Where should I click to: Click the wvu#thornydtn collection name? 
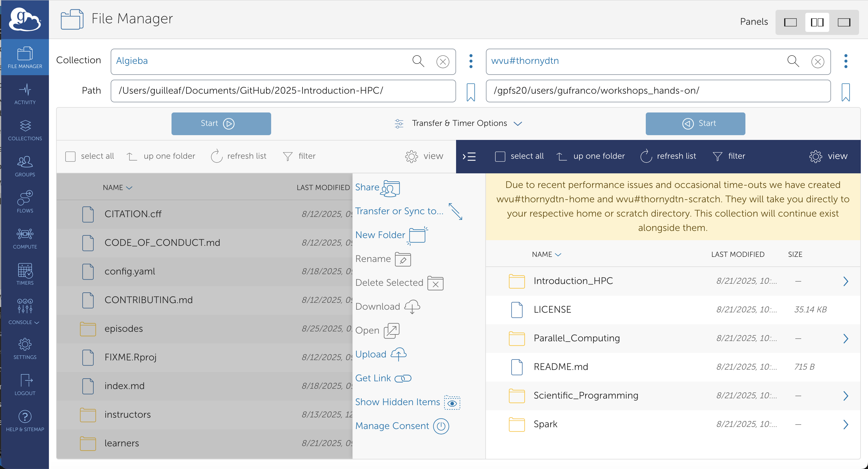(x=525, y=61)
